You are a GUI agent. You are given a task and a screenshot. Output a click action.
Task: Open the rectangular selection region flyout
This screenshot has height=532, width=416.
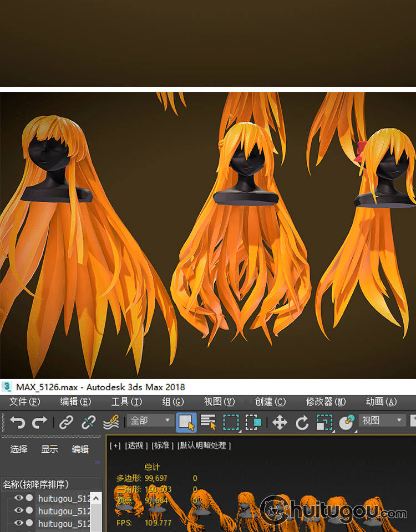point(231,422)
